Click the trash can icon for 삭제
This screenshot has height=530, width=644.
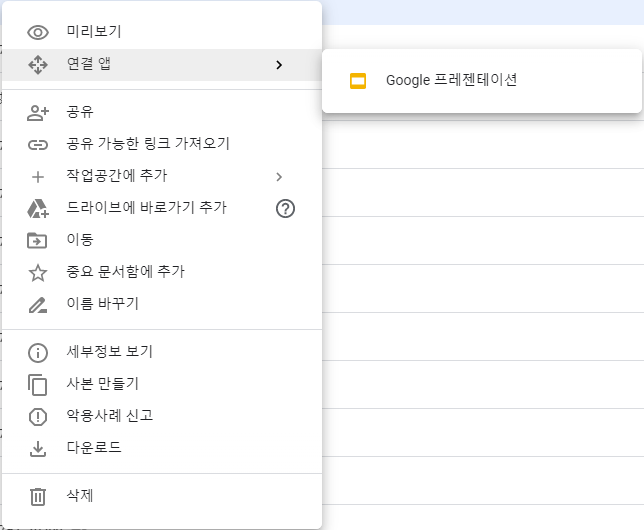[x=38, y=496]
